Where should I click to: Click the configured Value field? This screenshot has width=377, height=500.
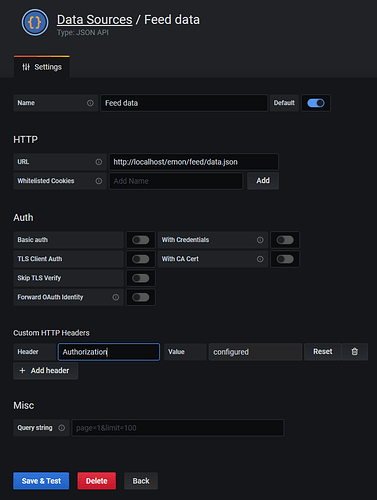[x=255, y=352]
